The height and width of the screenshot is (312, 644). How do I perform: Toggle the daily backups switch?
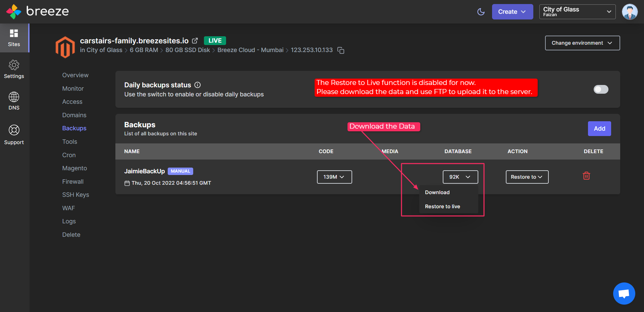tap(601, 89)
